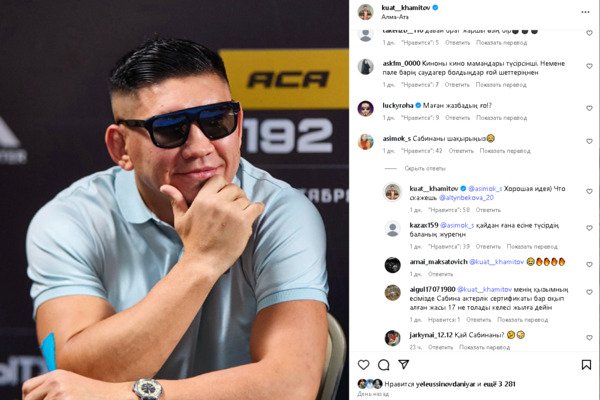Reply to luckyroha's comment
The image size is (600, 400).
pyautogui.click(x=457, y=118)
